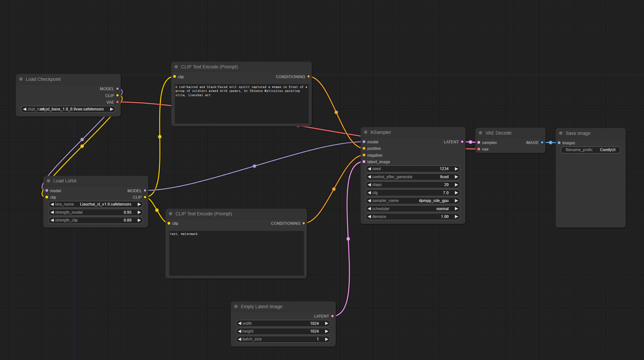644x360 pixels.
Task: Click the positive prompt text box
Action: (x=241, y=104)
